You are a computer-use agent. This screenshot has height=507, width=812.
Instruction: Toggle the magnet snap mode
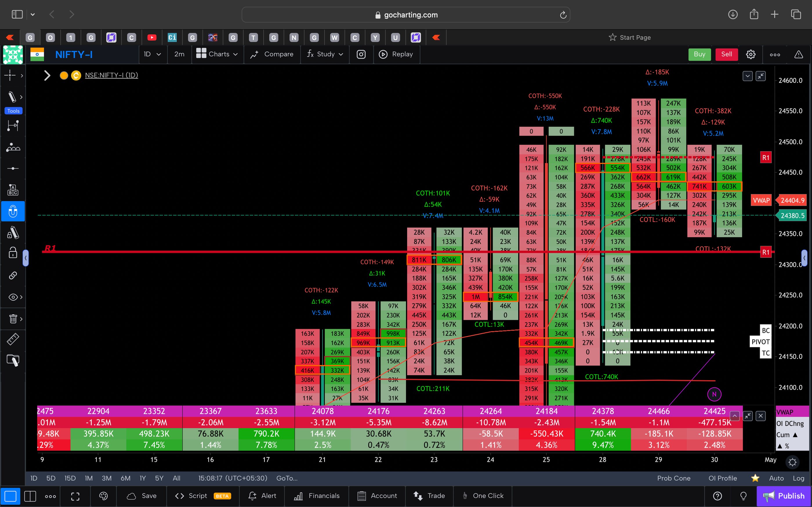pyautogui.click(x=13, y=211)
